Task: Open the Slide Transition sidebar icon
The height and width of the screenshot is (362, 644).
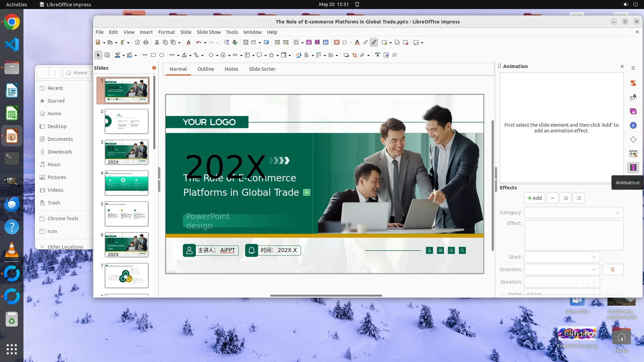Action: tap(633, 154)
